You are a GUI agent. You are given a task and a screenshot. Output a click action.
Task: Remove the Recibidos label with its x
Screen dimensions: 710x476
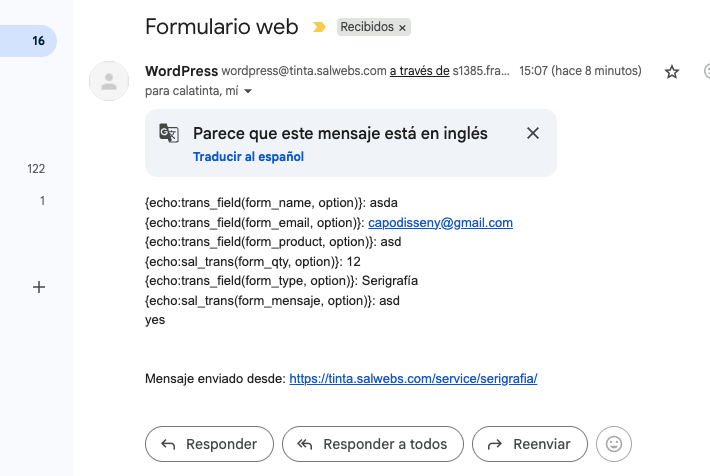(402, 29)
